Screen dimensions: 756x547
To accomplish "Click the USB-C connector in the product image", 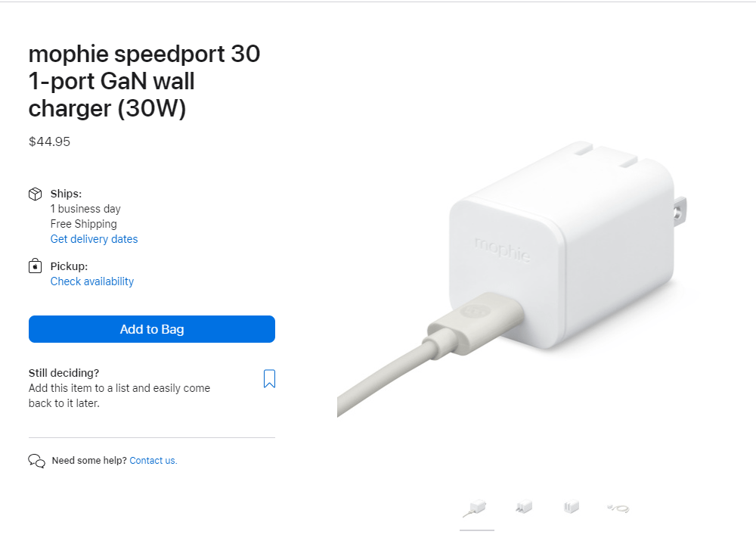I will tap(476, 322).
